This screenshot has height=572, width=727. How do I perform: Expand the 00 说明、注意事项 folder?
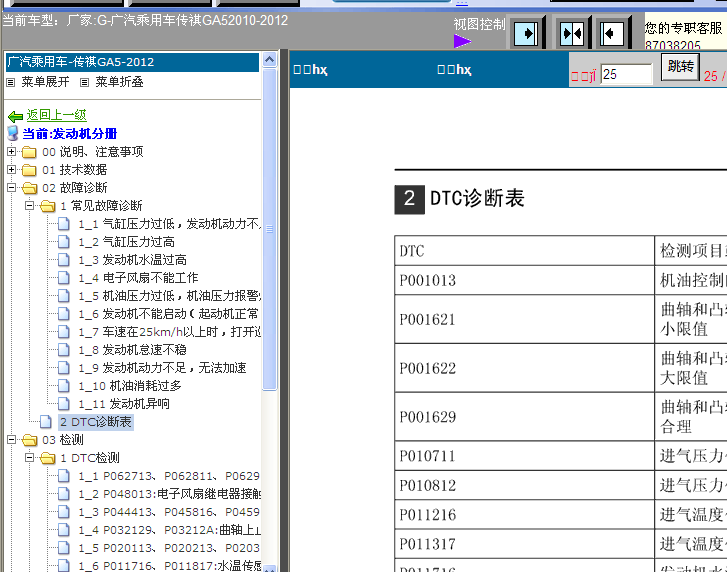[12, 152]
